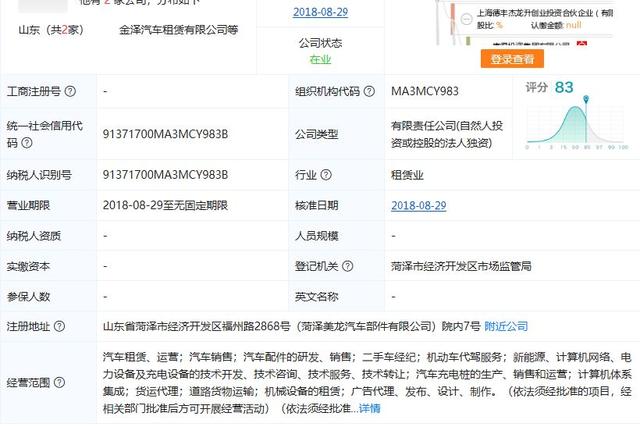This screenshot has height=427, width=640.
Task: Click help icon next to 登记机关
Action: click(x=344, y=267)
